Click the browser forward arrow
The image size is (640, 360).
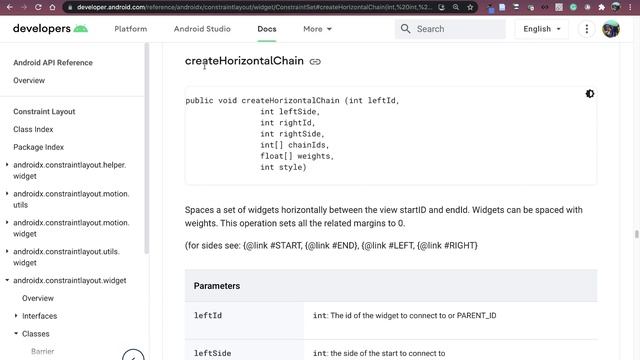[24, 7]
